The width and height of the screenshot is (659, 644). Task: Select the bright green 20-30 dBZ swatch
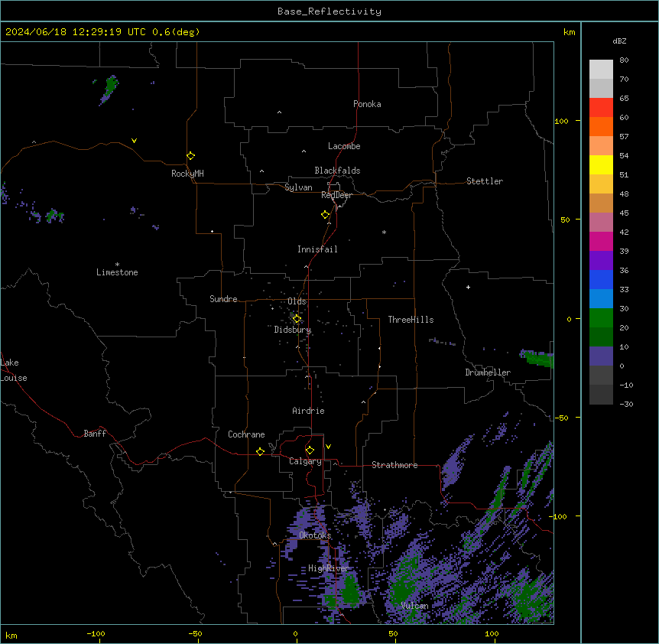point(601,318)
